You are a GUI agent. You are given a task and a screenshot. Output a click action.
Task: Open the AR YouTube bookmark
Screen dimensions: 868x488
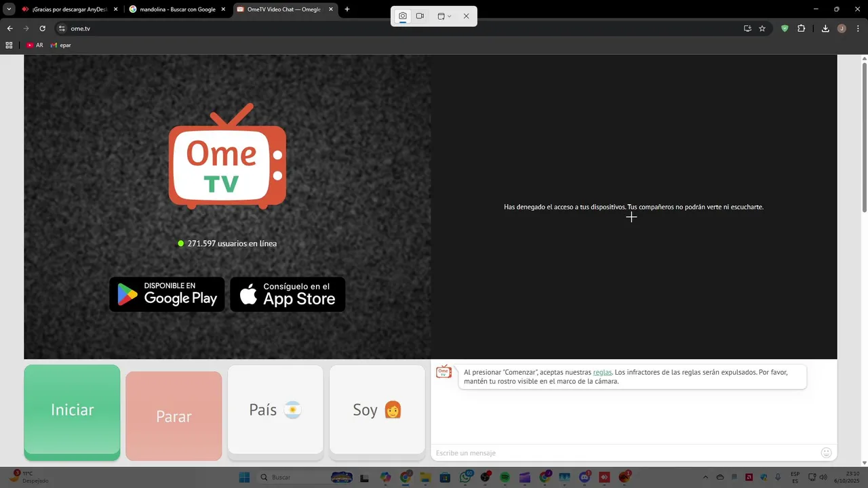pyautogui.click(x=35, y=45)
